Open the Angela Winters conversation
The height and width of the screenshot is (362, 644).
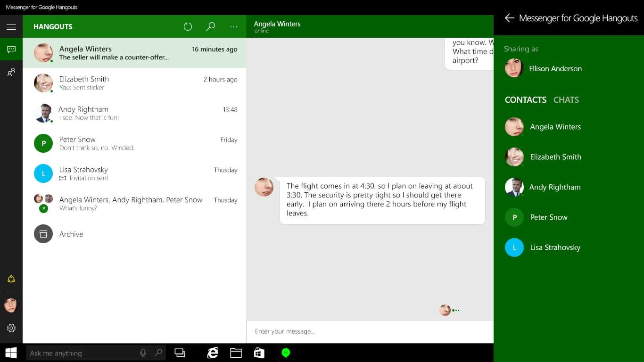(x=134, y=53)
